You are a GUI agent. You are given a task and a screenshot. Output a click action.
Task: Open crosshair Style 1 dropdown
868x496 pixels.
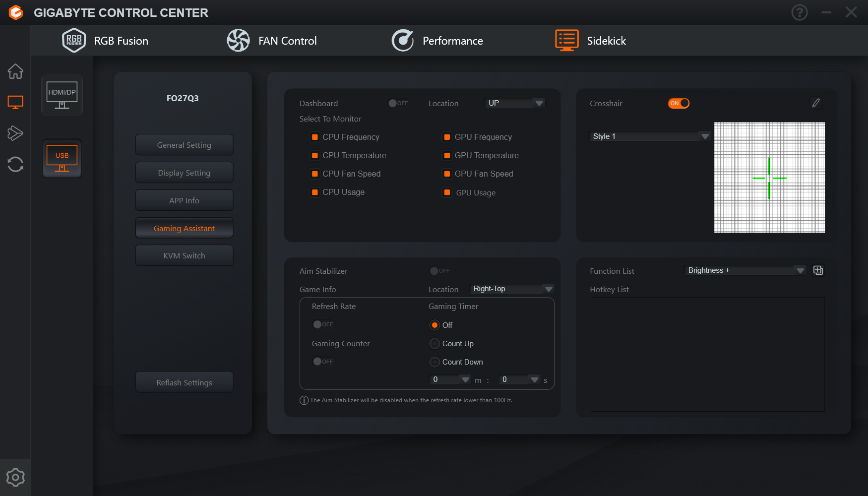tap(650, 136)
